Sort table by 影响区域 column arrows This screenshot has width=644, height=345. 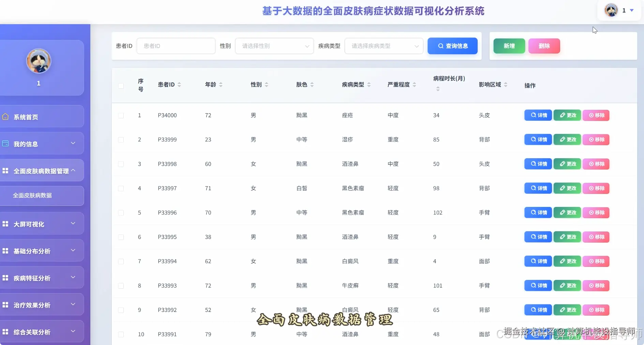tap(506, 85)
